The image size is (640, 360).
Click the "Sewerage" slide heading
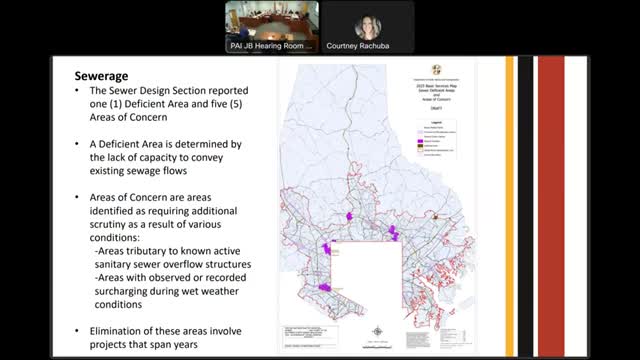[x=101, y=76]
